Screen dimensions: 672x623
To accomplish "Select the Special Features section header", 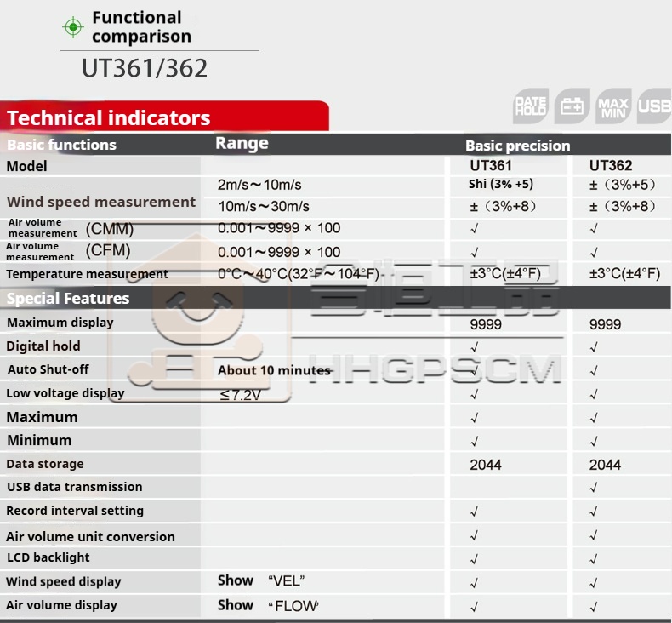I will click(x=68, y=298).
